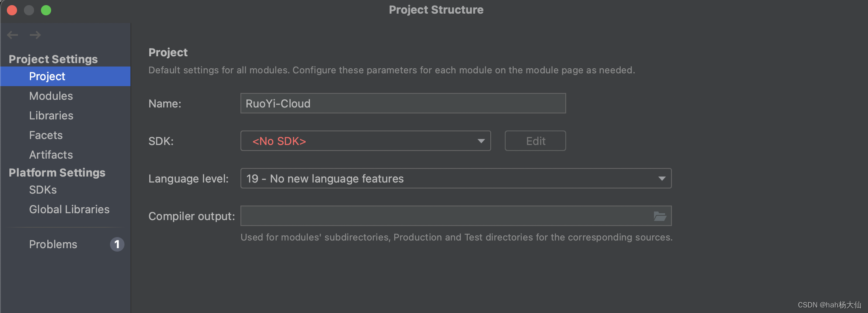The height and width of the screenshot is (313, 868).
Task: Click the back navigation arrow
Action: [13, 35]
